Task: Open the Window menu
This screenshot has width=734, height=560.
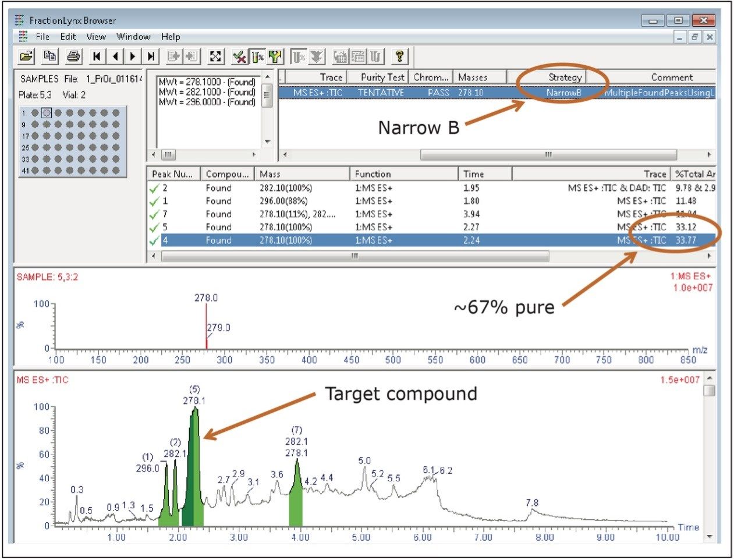Action: point(133,37)
